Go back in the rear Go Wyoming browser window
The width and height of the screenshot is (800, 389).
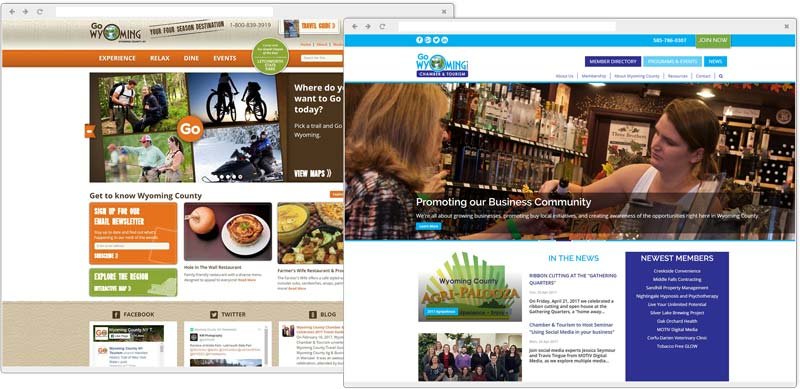click(x=12, y=11)
